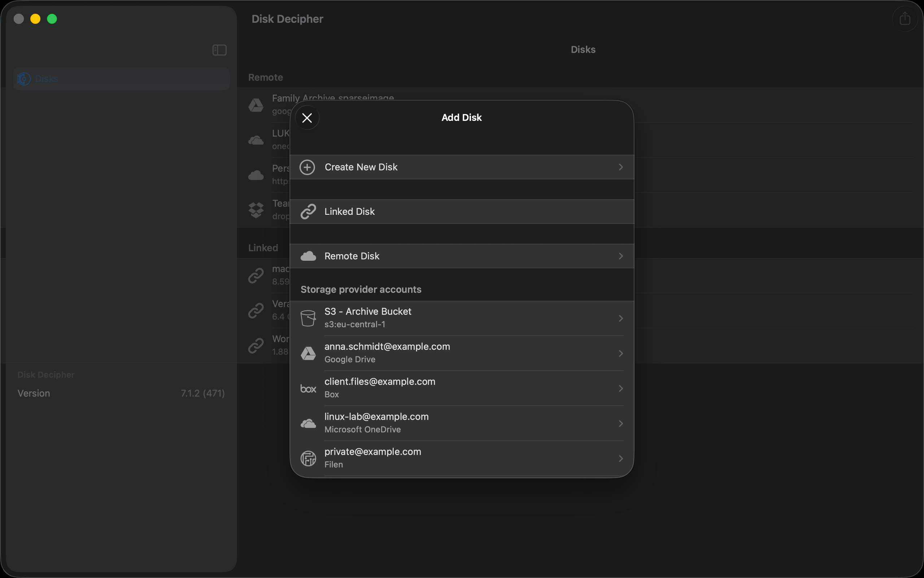924x578 pixels.
Task: Select the S3 - Archive Bucket account
Action: (462, 318)
